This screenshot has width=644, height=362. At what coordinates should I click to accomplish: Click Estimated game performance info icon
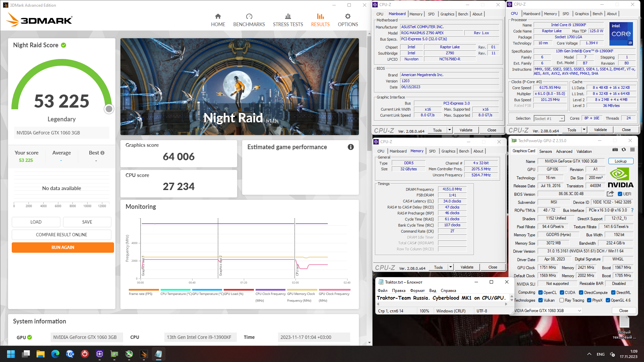(x=351, y=147)
